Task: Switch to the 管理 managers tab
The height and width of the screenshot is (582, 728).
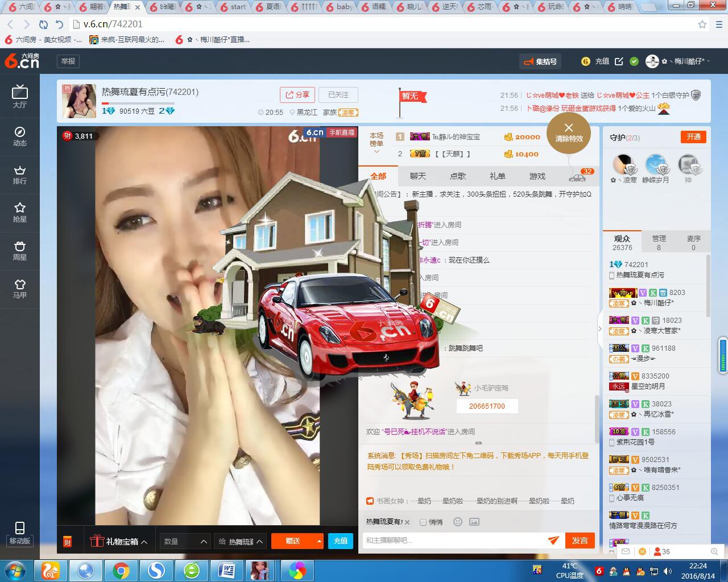Action: click(659, 243)
